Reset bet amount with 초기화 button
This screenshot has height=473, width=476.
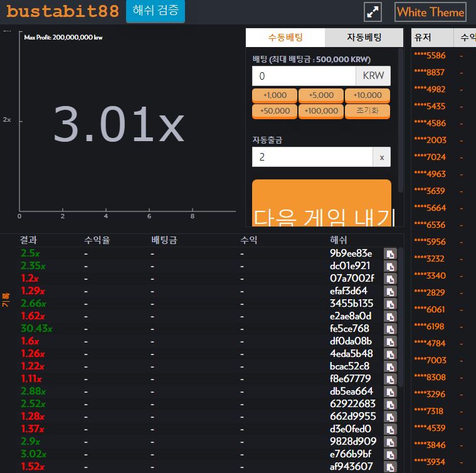367,111
